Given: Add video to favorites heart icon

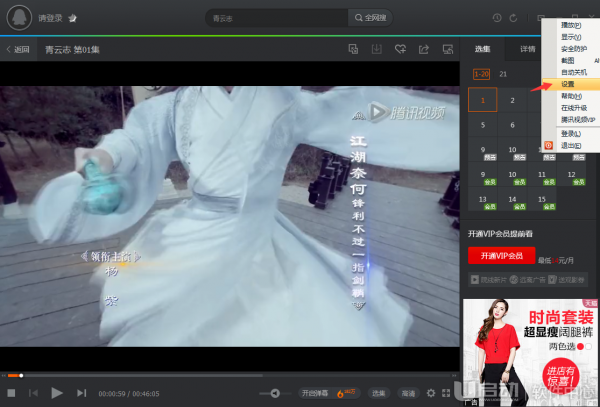Looking at the screenshot, I should coord(400,49).
